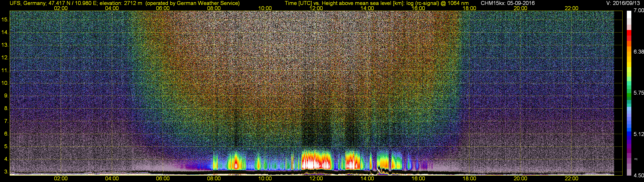Image resolution: width=644 pixels, height=182 pixels.
Task: Select the "08:00" tick label above the plot
Action: [x=214, y=8]
